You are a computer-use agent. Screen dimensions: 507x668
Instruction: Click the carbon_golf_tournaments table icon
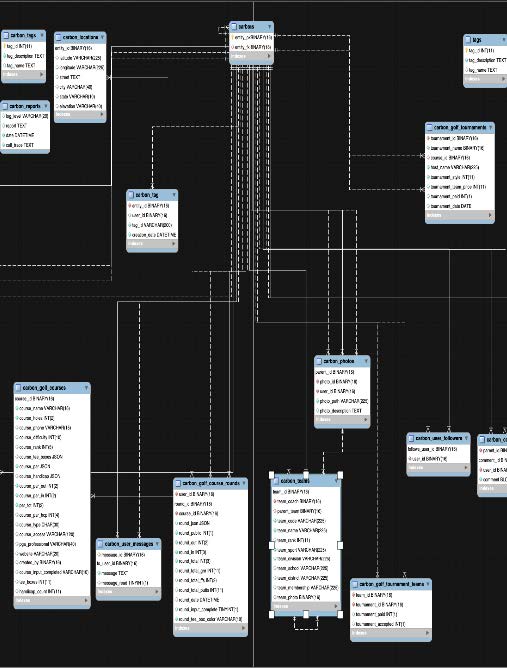click(430, 127)
